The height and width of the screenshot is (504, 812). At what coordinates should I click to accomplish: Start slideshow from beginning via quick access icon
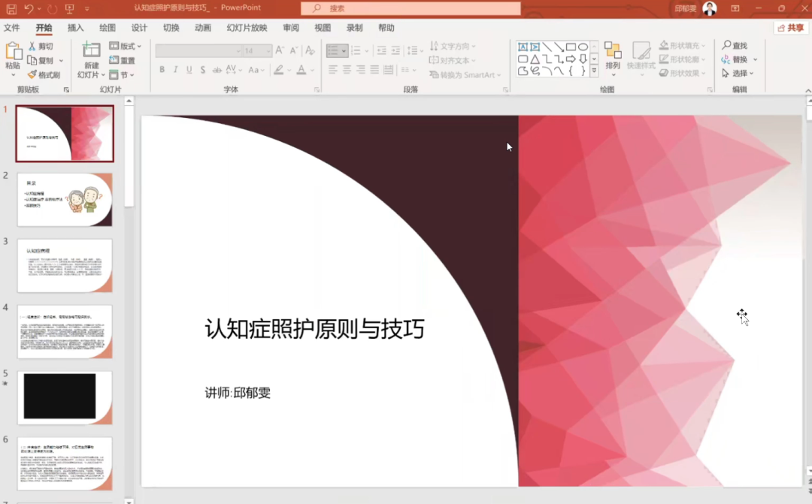pyautogui.click(x=70, y=8)
